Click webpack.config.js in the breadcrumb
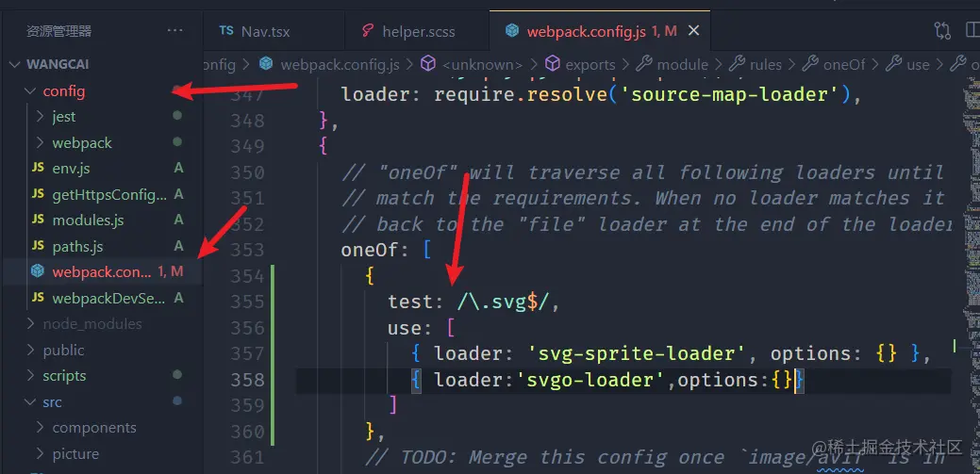The width and height of the screenshot is (980, 474). pos(340,65)
